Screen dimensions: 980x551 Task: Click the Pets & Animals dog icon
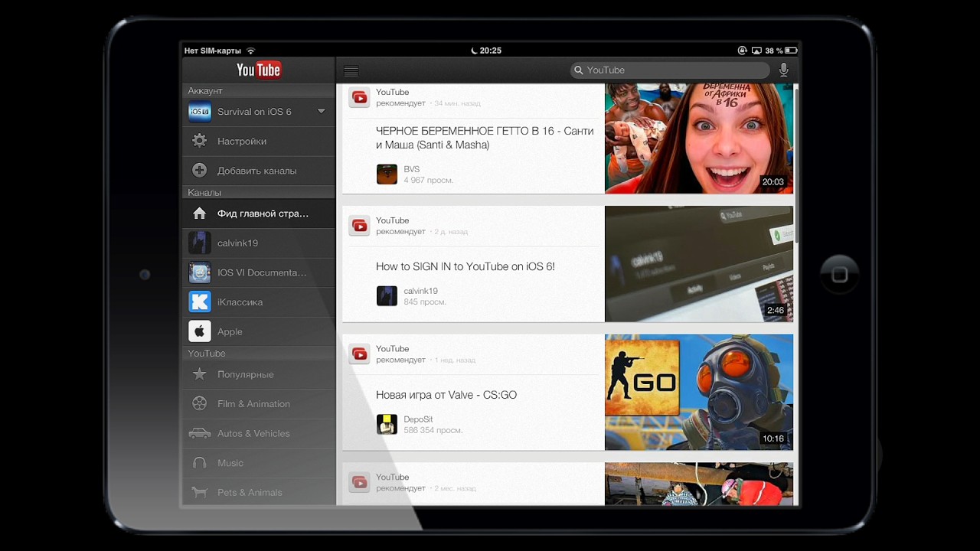point(199,492)
